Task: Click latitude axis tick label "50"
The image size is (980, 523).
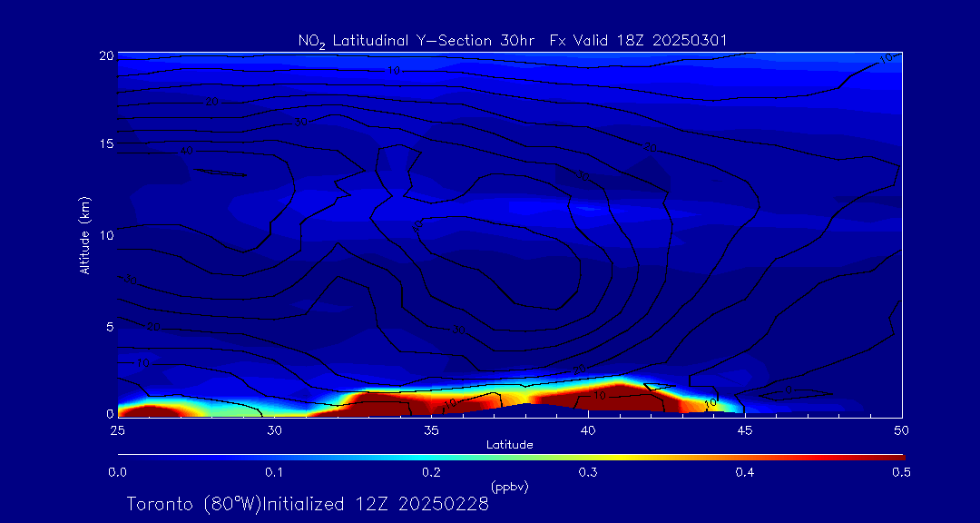Action: 901,429
